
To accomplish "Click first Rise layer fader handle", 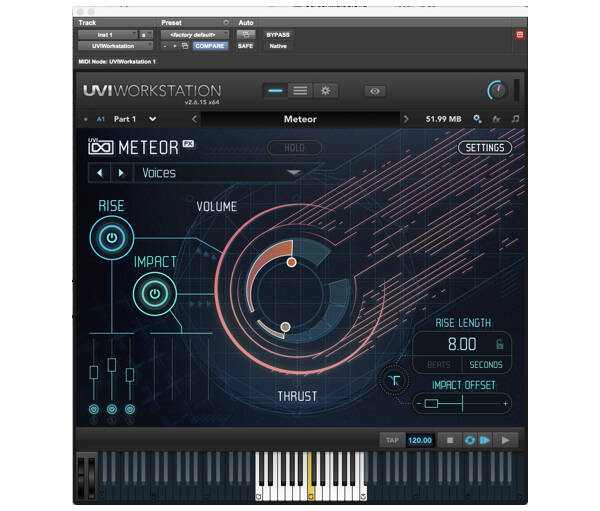I will click(94, 372).
